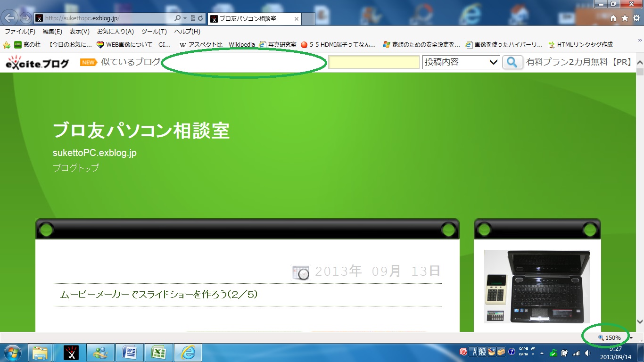This screenshot has height=362, width=644.
Task: Open the お気に入り(A) menu
Action: point(116,32)
